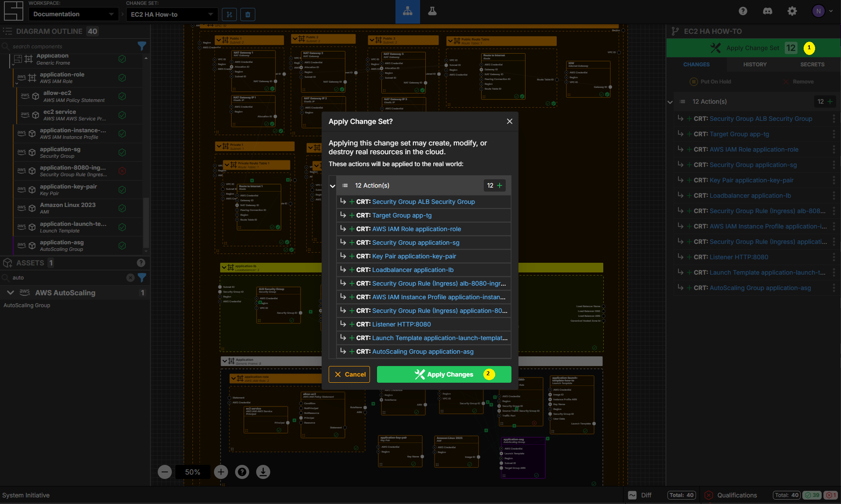841x504 pixels.
Task: Click the red 1 failed qualifications badge
Action: pos(830,495)
